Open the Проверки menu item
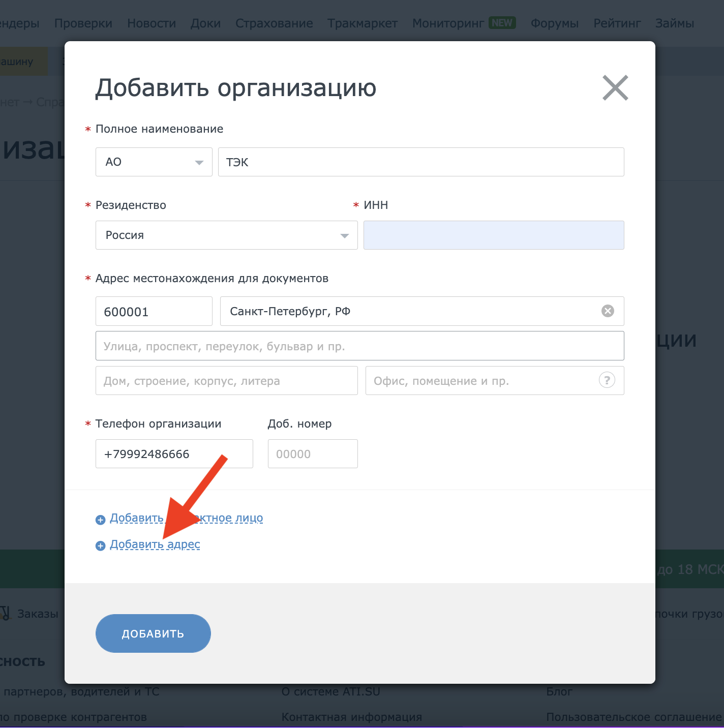This screenshot has height=728, width=724. coord(83,23)
